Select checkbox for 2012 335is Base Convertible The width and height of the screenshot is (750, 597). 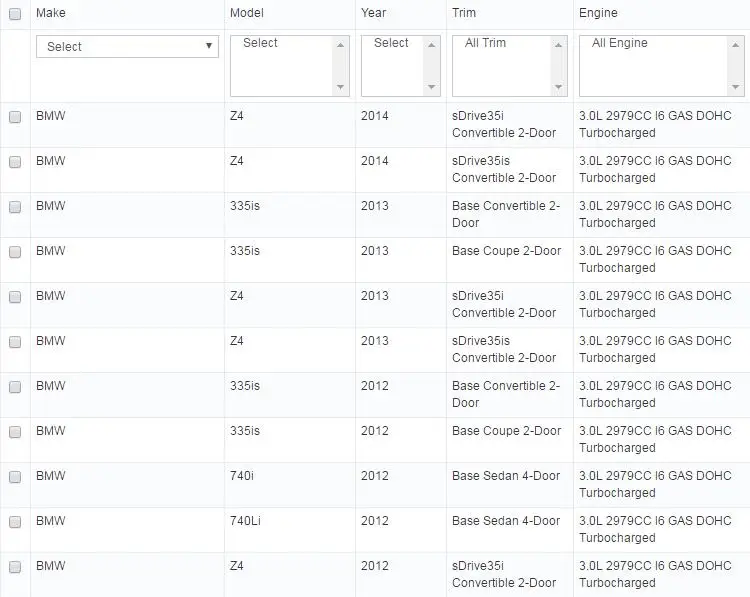[15, 387]
